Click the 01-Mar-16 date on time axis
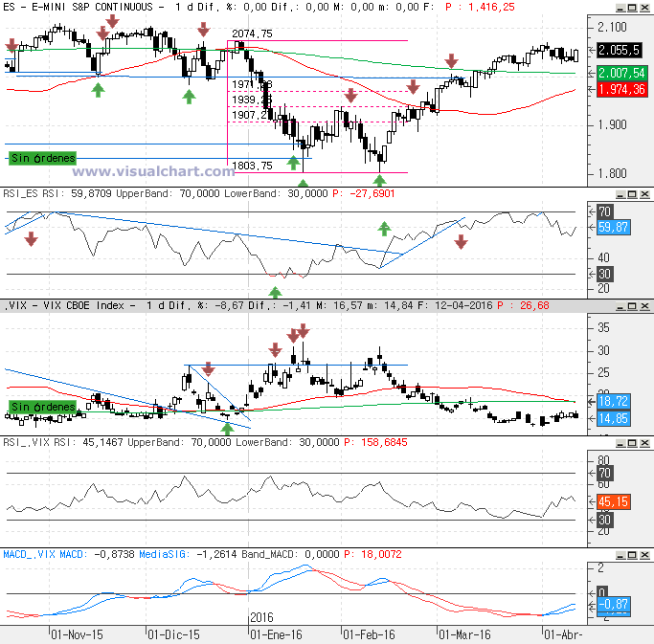Viewport: 654px width, 644px height. point(464,634)
